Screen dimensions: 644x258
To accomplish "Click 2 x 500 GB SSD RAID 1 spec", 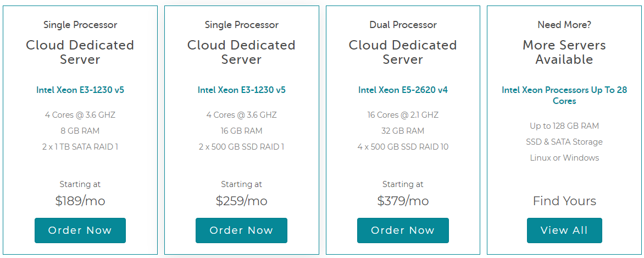I will (x=242, y=146).
